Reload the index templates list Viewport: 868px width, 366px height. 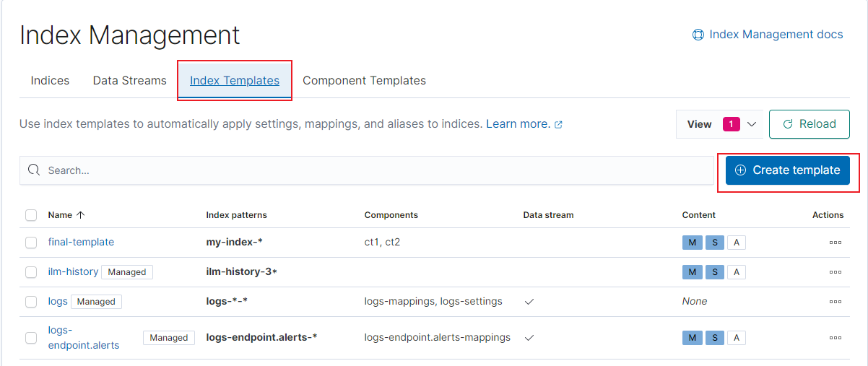point(809,124)
